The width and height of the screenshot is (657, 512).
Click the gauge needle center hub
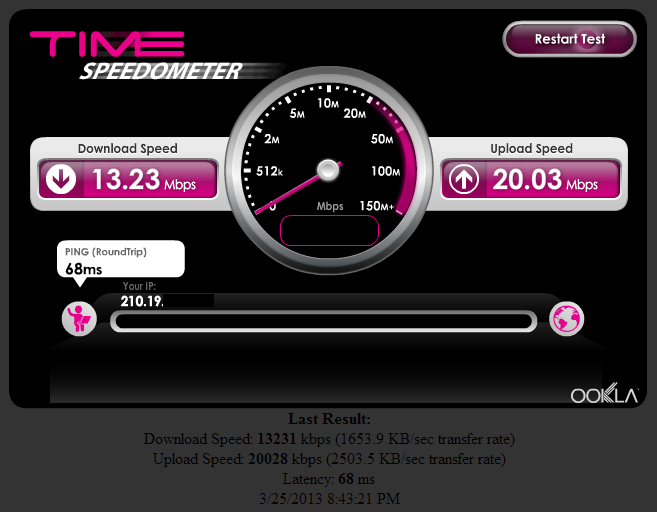pos(328,170)
